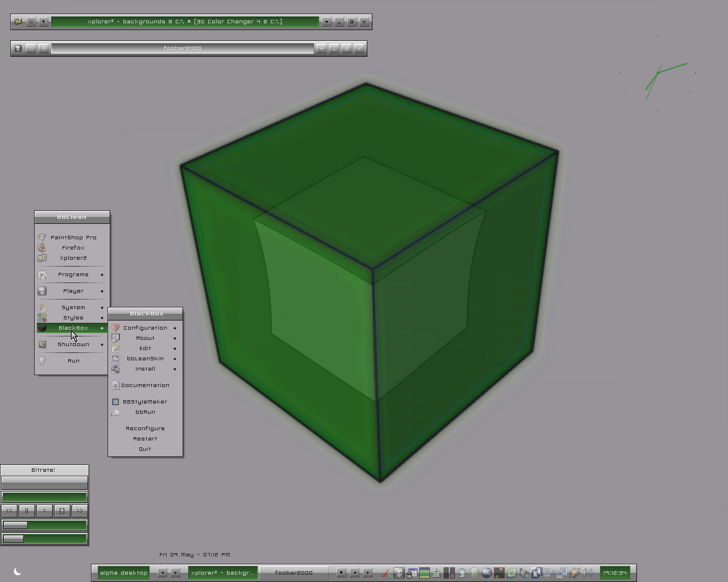Launch Firefox from the bbClean menu
The width and height of the screenshot is (728, 582).
pos(73,247)
